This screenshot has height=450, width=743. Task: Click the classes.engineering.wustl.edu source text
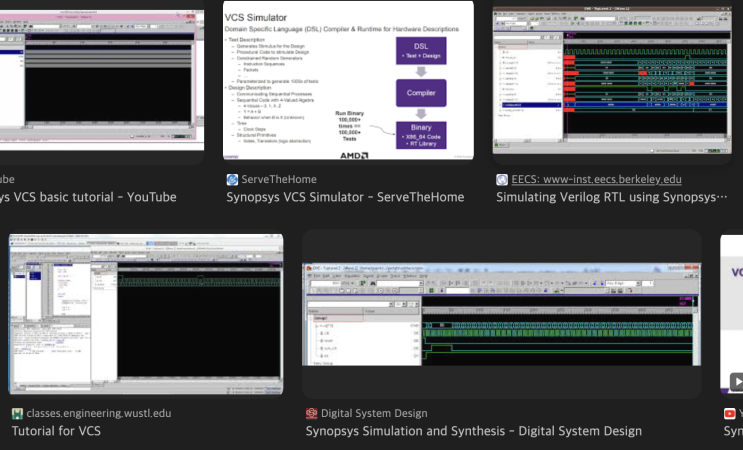[99, 414]
